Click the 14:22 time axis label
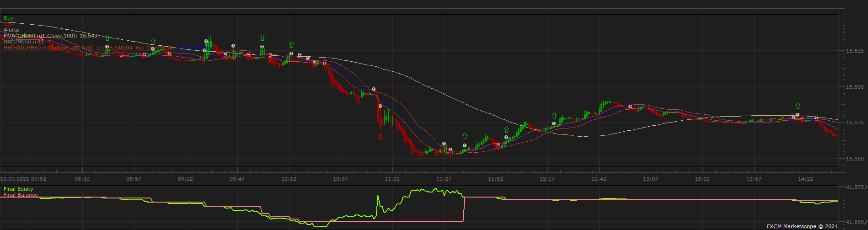Screen dimensions: 868x230 point(806,179)
